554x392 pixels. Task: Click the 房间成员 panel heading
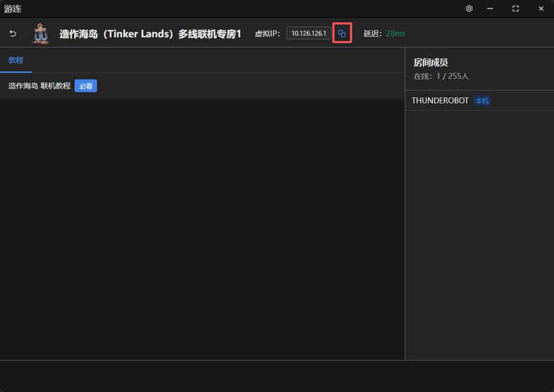coord(431,62)
